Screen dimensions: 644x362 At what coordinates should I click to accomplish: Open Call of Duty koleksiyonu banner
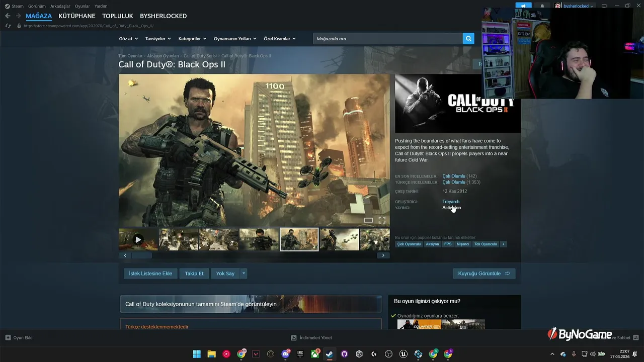pyautogui.click(x=251, y=304)
